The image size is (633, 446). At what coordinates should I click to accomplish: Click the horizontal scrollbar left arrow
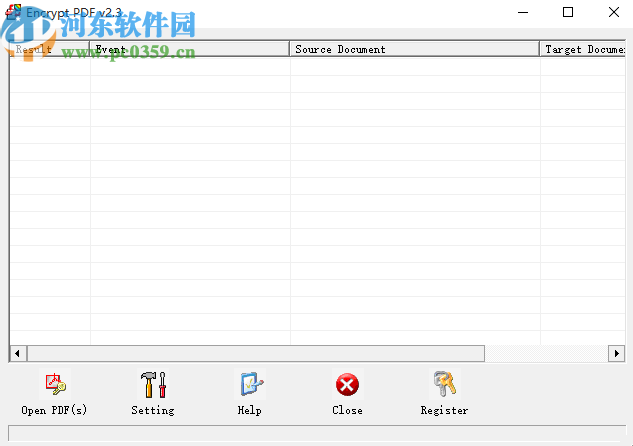click(x=17, y=354)
